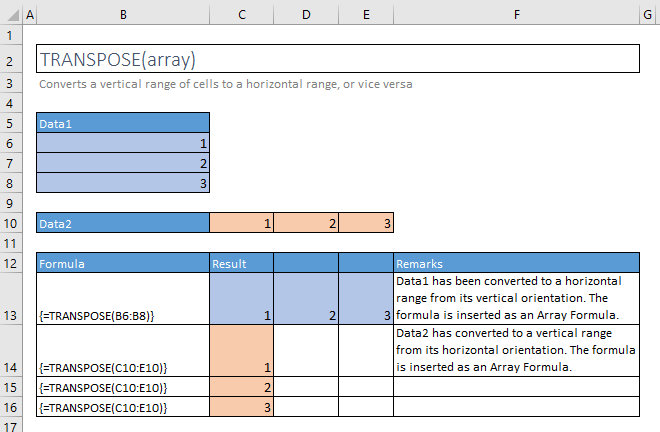660x432 pixels.
Task: Select Data2 value 1 in row 10
Action: (242, 223)
